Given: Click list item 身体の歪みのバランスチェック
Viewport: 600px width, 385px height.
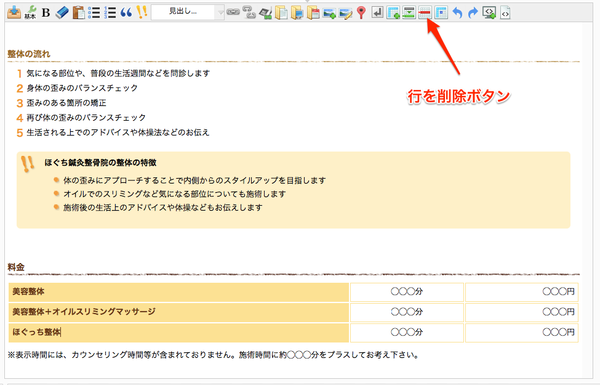Looking at the screenshot, I should tap(82, 88).
